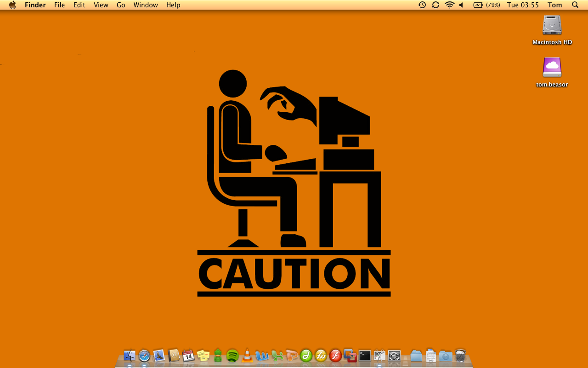
Task: Open the blue folder stack in Dock
Action: (x=416, y=356)
